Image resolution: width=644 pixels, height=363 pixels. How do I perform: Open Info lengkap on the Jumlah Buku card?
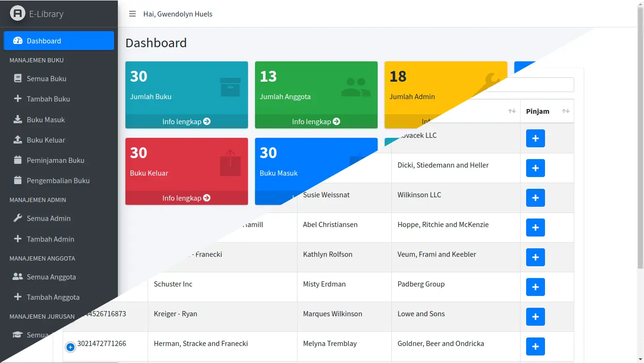(186, 121)
